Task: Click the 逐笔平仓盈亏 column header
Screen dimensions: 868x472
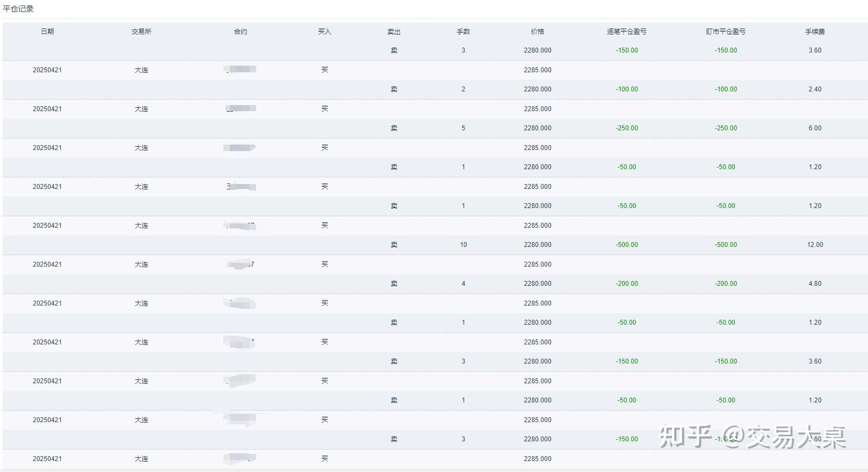Action: click(627, 32)
